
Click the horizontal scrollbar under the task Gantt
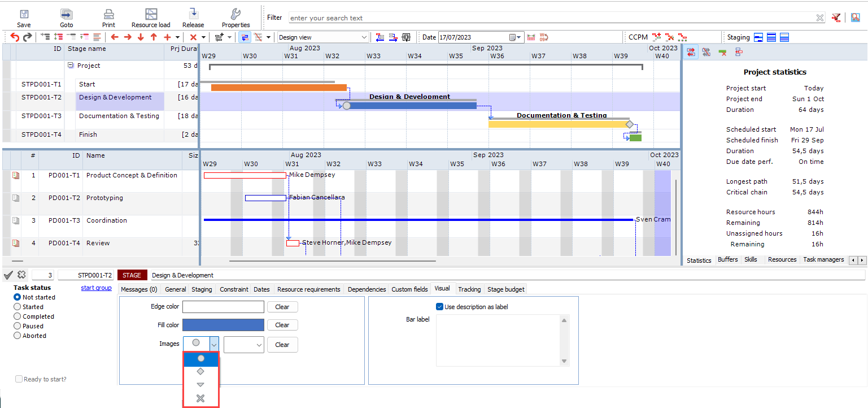[x=333, y=261]
